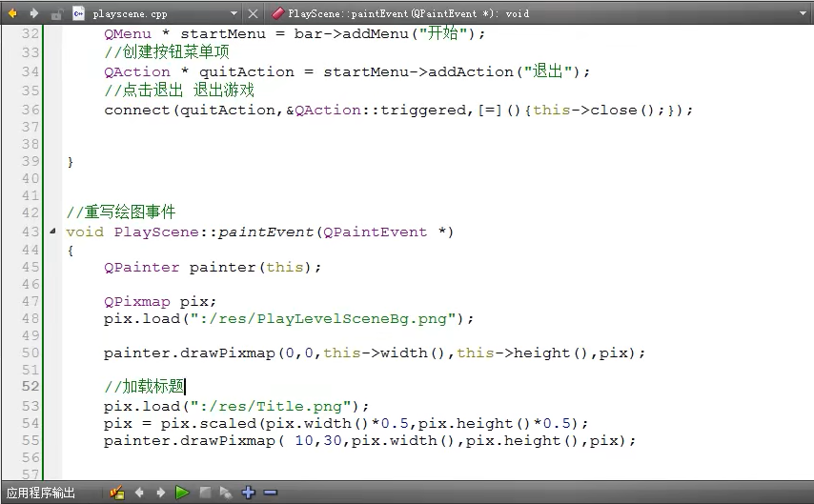Viewport: 814px width, 504px height.
Task: Click QPixmap pix declaration on line 47
Action: tap(160, 302)
